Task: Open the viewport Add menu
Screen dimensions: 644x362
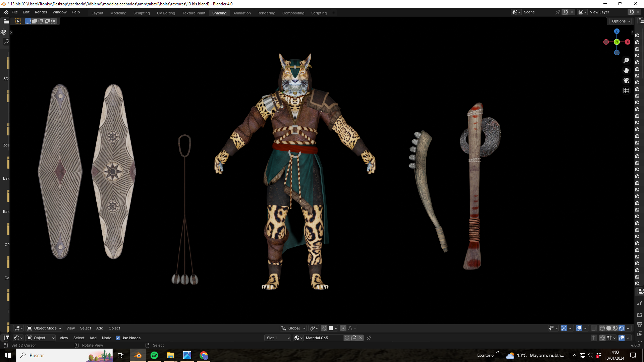Action: pyautogui.click(x=100, y=328)
